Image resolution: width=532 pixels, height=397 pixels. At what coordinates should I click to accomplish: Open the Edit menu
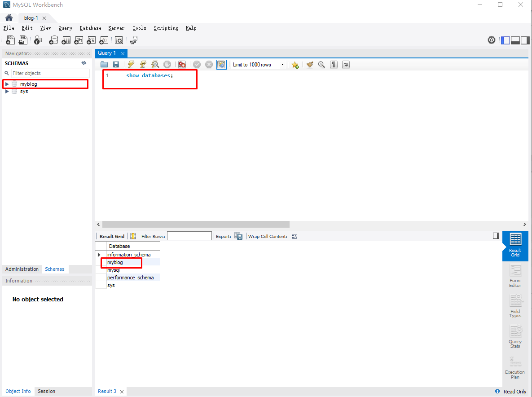pos(27,28)
